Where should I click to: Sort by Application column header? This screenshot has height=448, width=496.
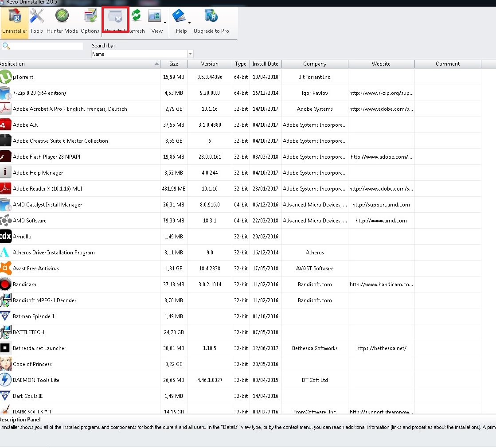pos(80,64)
